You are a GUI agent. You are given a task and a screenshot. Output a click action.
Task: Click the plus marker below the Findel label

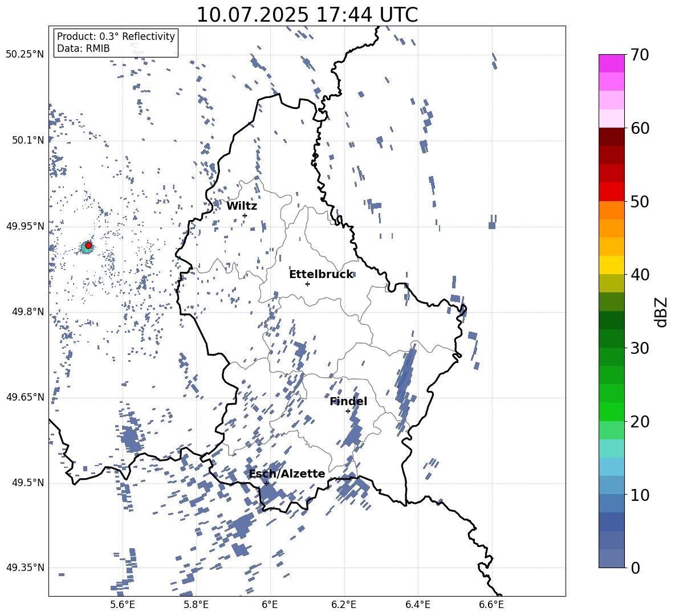(x=348, y=411)
